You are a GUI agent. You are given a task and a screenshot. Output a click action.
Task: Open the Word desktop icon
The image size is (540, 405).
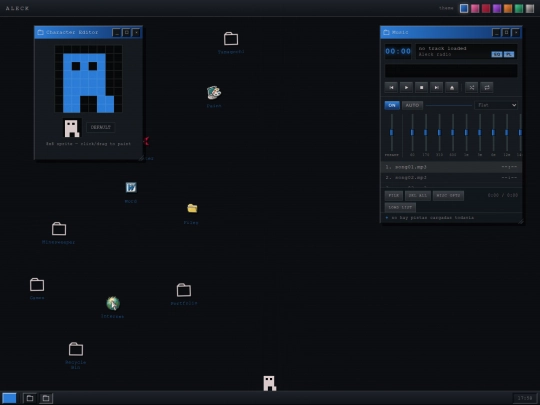point(131,187)
